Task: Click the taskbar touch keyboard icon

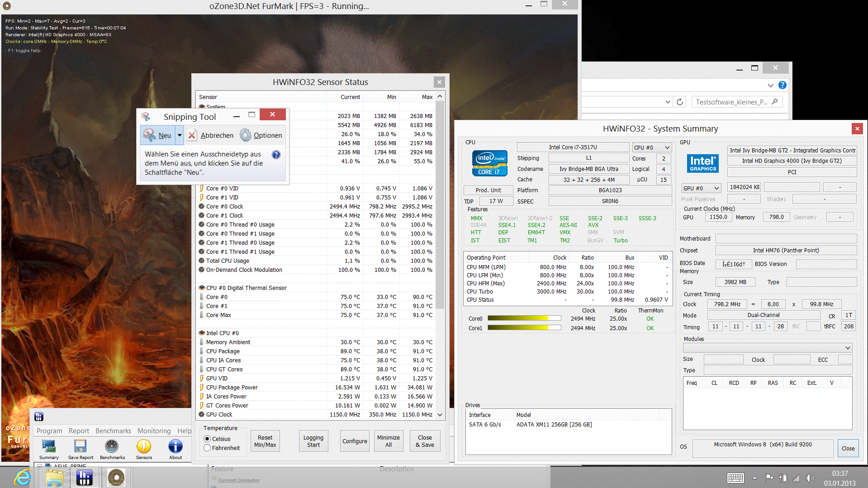Action: (x=735, y=478)
